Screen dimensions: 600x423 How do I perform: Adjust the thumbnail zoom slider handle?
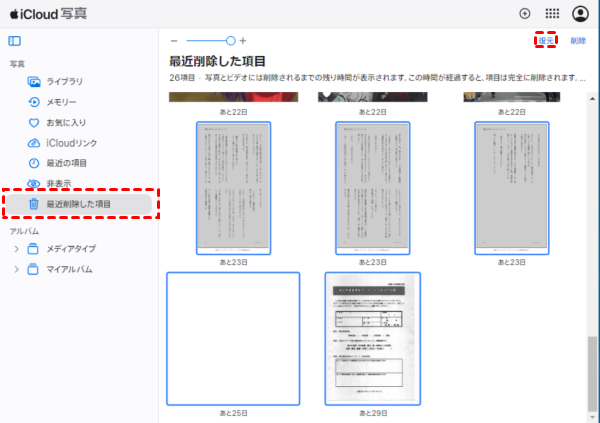pyautogui.click(x=230, y=41)
